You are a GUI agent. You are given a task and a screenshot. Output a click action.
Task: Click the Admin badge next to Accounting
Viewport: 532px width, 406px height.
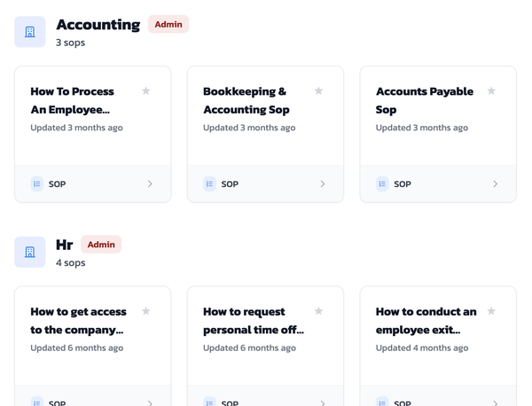(x=168, y=25)
